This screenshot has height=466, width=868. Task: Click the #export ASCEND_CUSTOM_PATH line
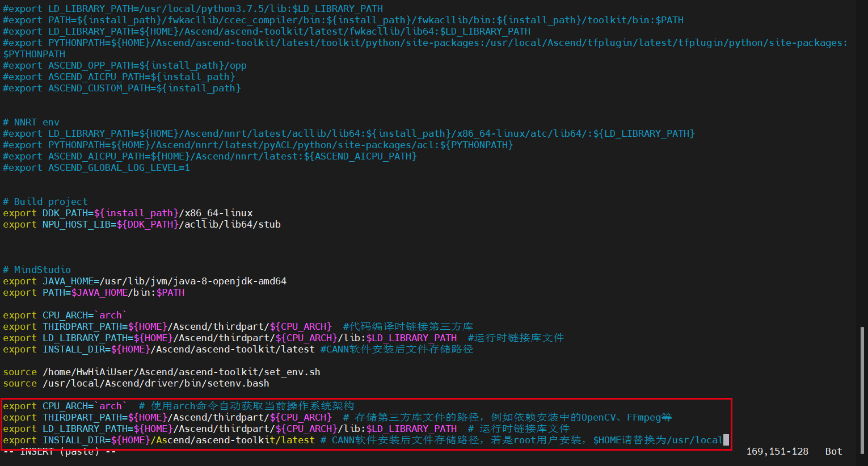[122, 88]
